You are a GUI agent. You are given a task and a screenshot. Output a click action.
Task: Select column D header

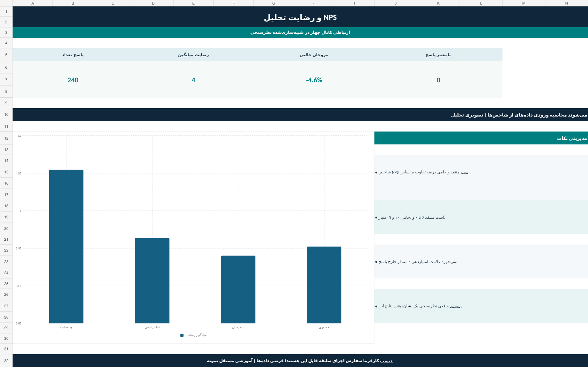click(153, 3)
